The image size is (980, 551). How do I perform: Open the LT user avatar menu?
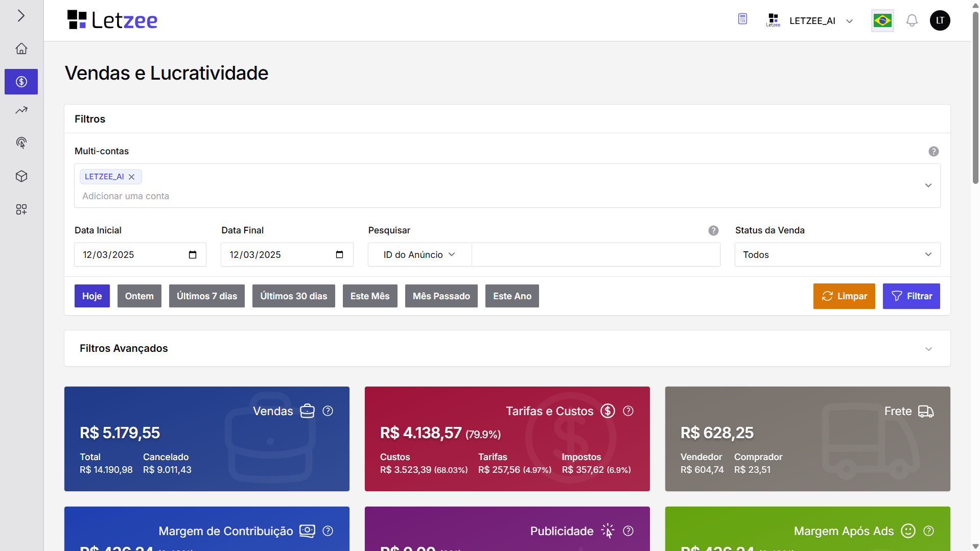click(940, 20)
